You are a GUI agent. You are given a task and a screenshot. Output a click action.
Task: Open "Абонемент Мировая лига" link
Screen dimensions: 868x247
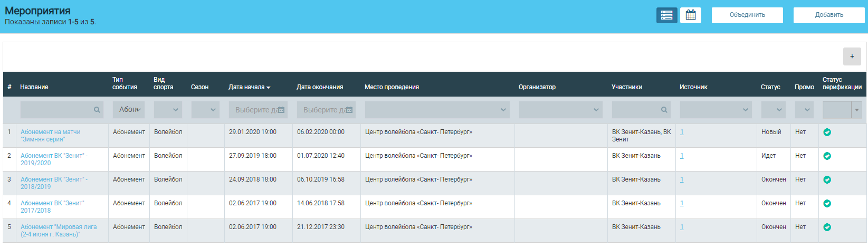[x=59, y=231]
